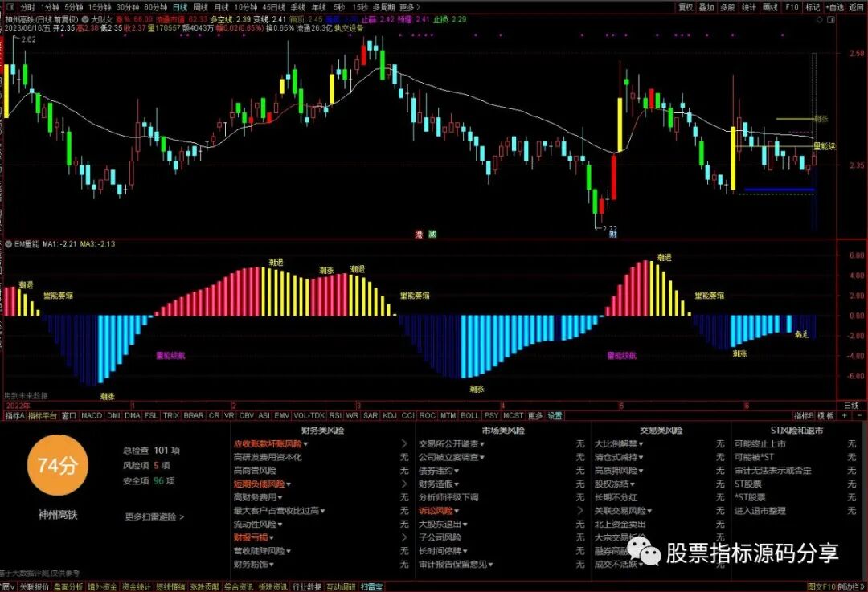
Task: Click the 神州高铁 stock name label
Action: coord(58,515)
